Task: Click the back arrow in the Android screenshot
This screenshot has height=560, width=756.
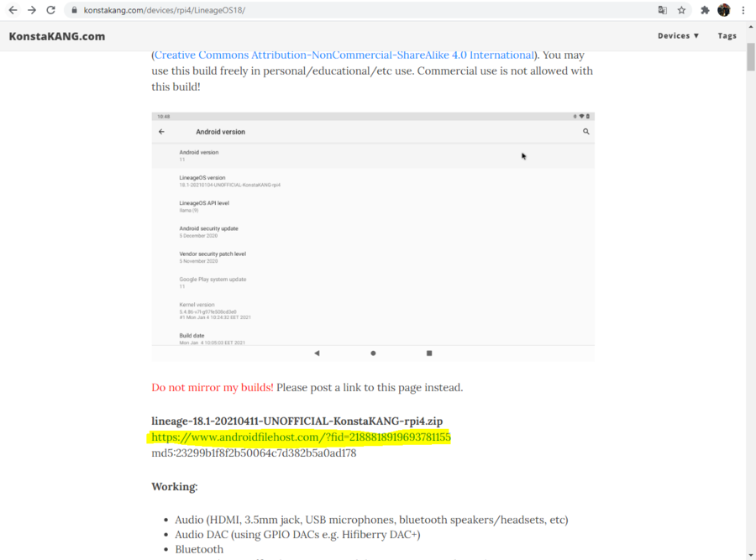Action: 161,132
